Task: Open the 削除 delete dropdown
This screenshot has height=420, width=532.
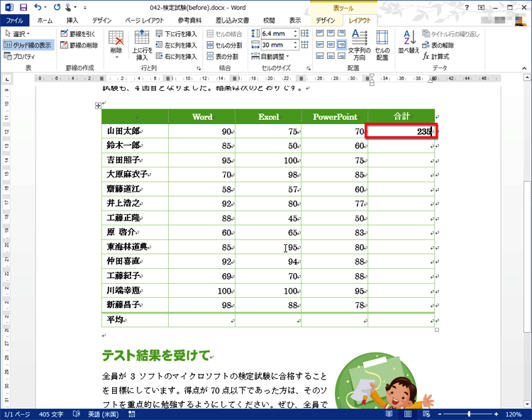Action: [116, 57]
